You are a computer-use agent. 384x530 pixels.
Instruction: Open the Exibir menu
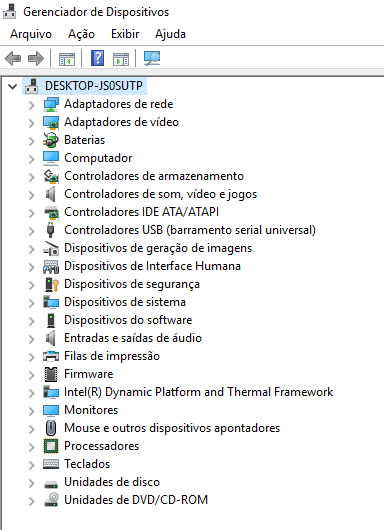click(125, 34)
